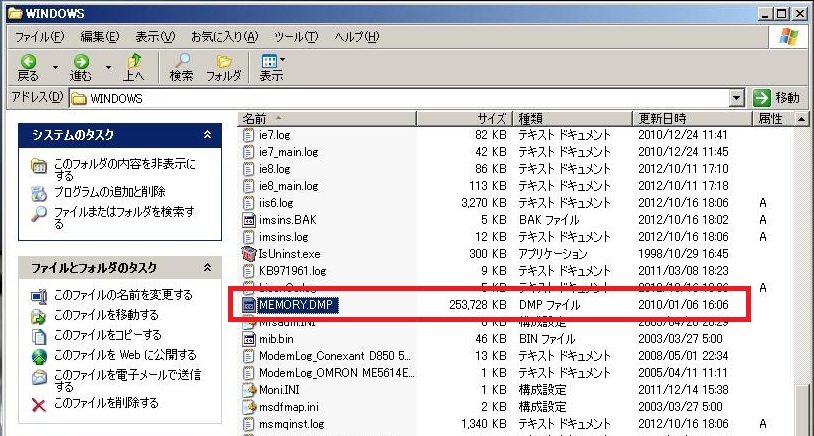Click プログラムの追加と削除 link
The width and height of the screenshot is (814, 436).
(110, 192)
